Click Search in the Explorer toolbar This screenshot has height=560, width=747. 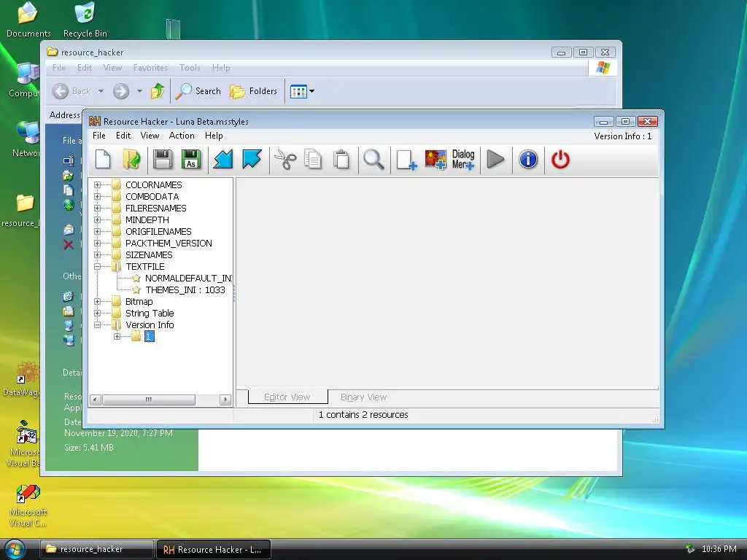(x=198, y=91)
